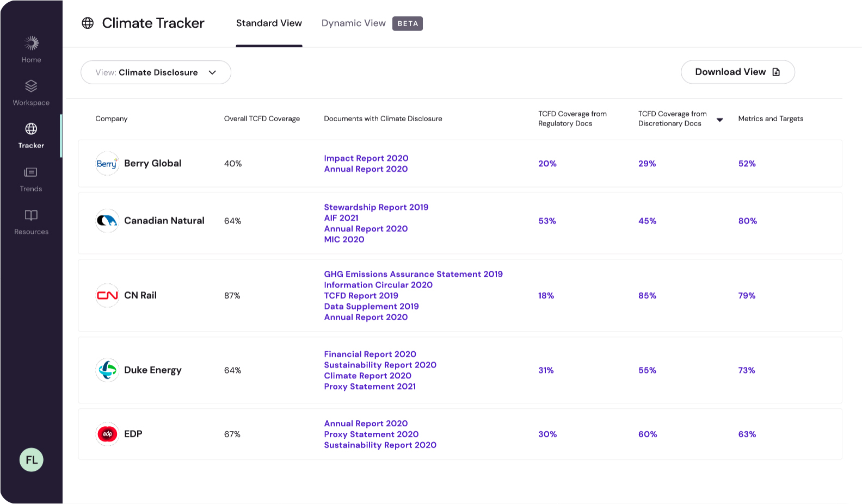This screenshot has width=862, height=504.
Task: Click the Duke Energy logo
Action: [107, 370]
